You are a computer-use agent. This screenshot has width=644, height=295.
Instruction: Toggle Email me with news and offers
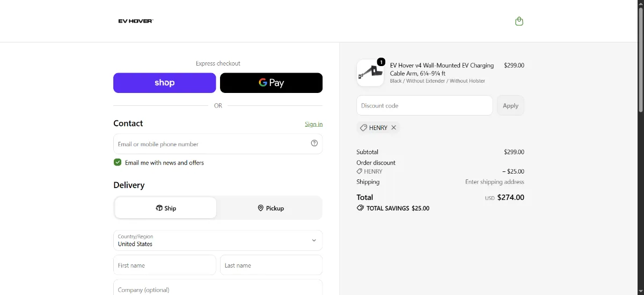coord(118,162)
